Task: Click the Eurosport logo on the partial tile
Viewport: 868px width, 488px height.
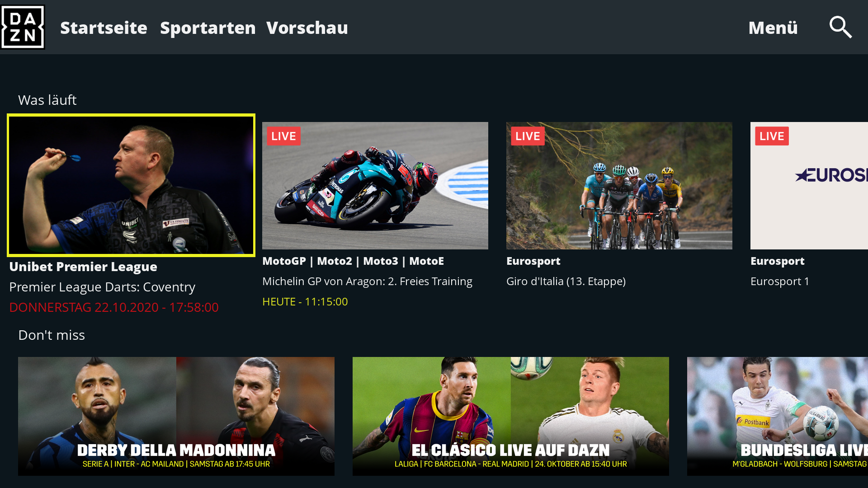Action: point(831,175)
